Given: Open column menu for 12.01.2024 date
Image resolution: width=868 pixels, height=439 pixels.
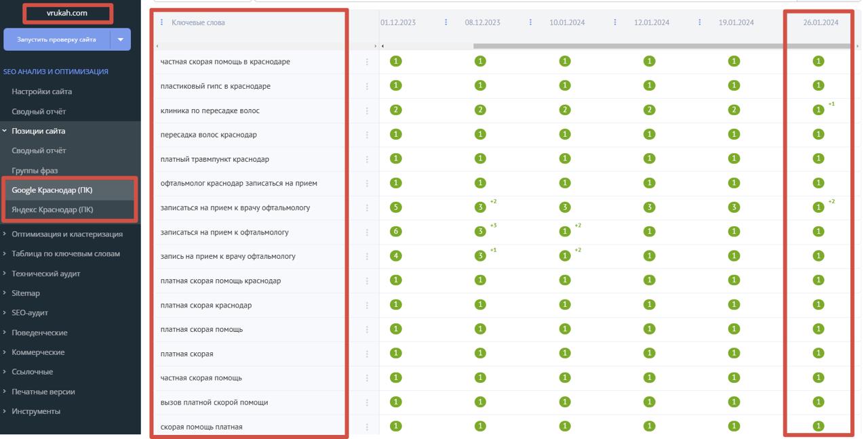Looking at the screenshot, I should pyautogui.click(x=700, y=22).
